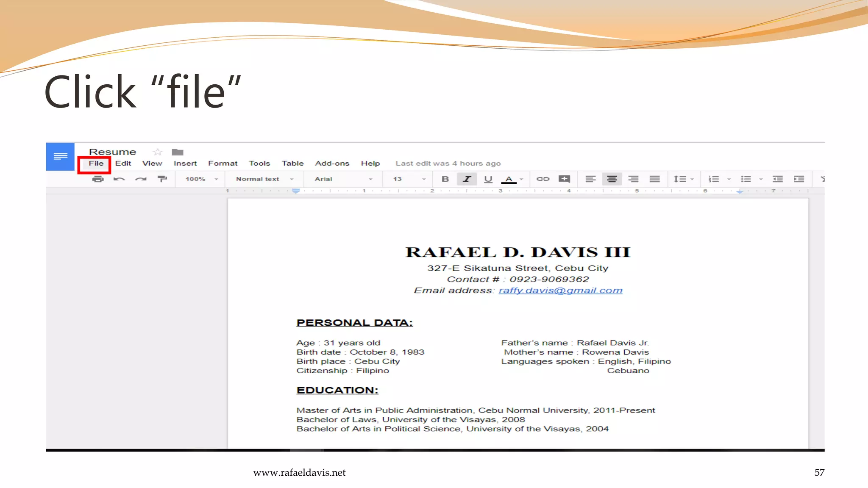This screenshot has height=488, width=868.
Task: Toggle italic formatting
Action: (467, 179)
